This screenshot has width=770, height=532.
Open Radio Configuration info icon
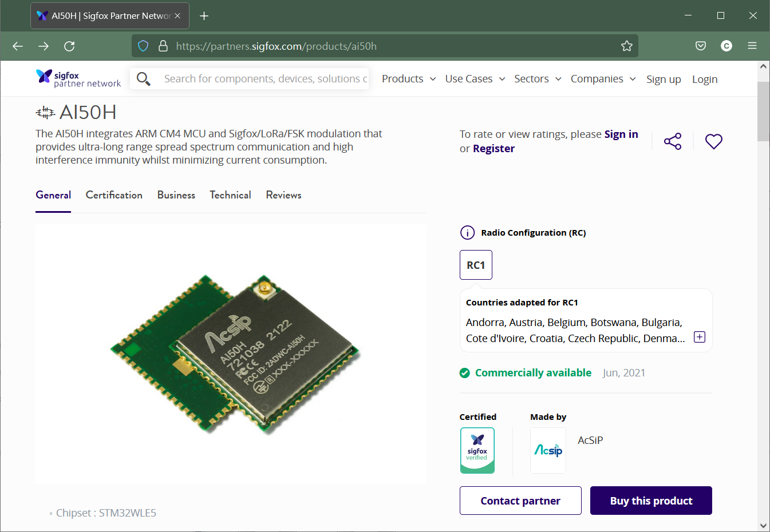click(x=467, y=233)
